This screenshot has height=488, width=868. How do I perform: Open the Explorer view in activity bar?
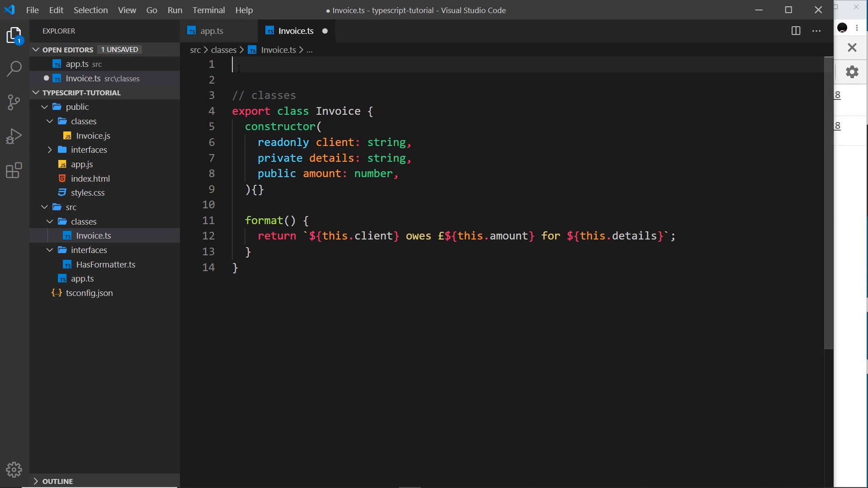(x=14, y=35)
